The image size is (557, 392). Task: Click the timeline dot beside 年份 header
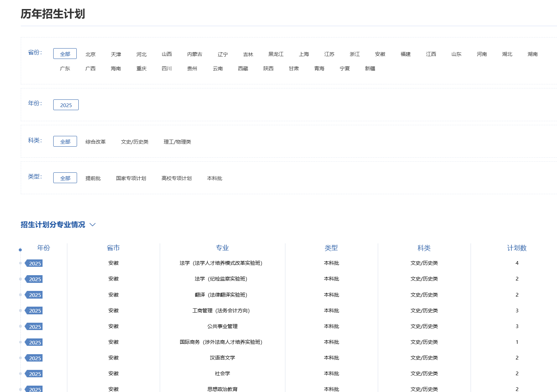(x=20, y=250)
